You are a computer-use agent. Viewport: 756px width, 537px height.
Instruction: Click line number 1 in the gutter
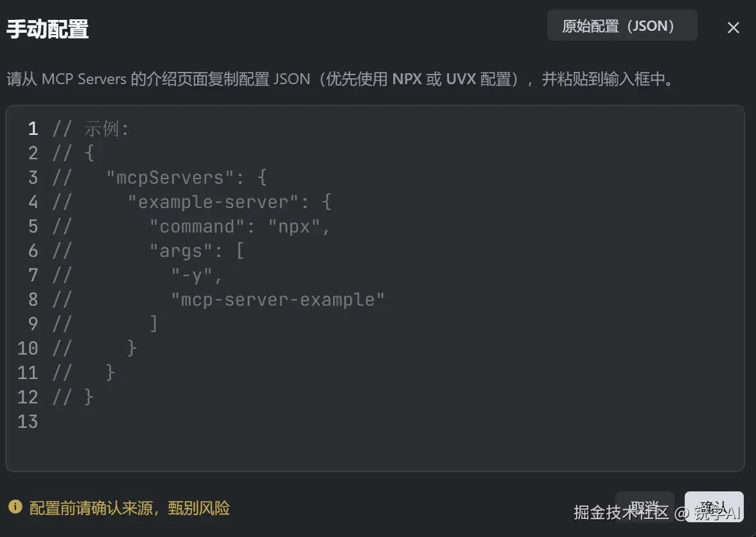[x=33, y=129]
